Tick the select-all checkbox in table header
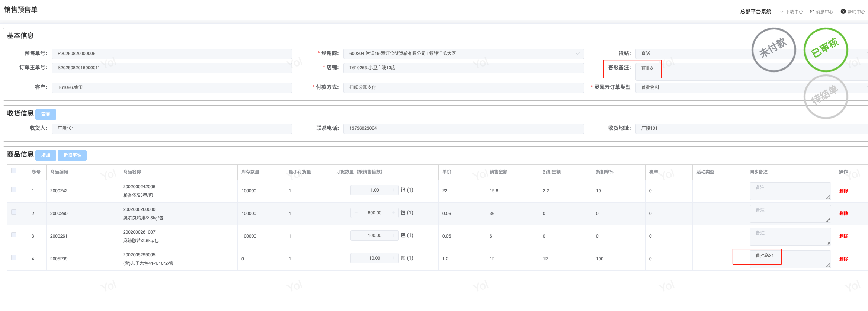Image resolution: width=868 pixels, height=311 pixels. [14, 170]
